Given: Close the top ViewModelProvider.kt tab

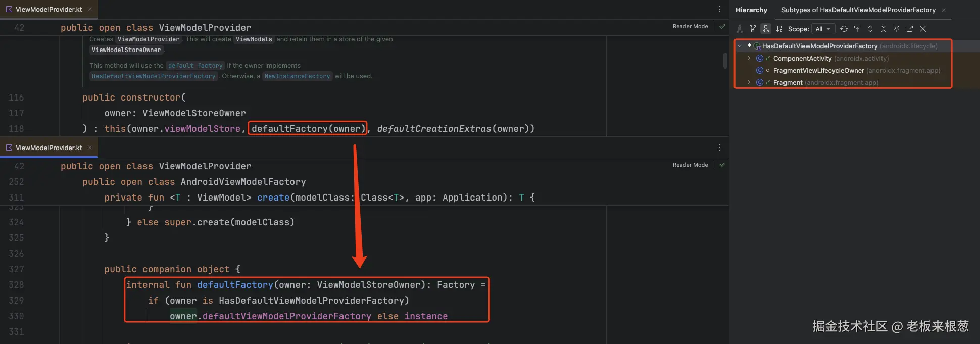Looking at the screenshot, I should (x=90, y=9).
